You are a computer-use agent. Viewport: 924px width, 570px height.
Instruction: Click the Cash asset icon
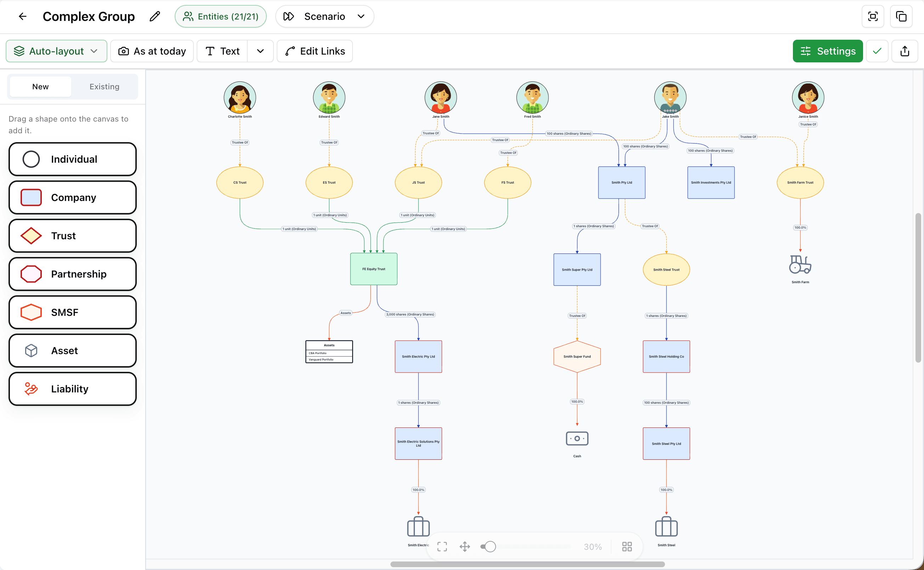[x=577, y=439]
